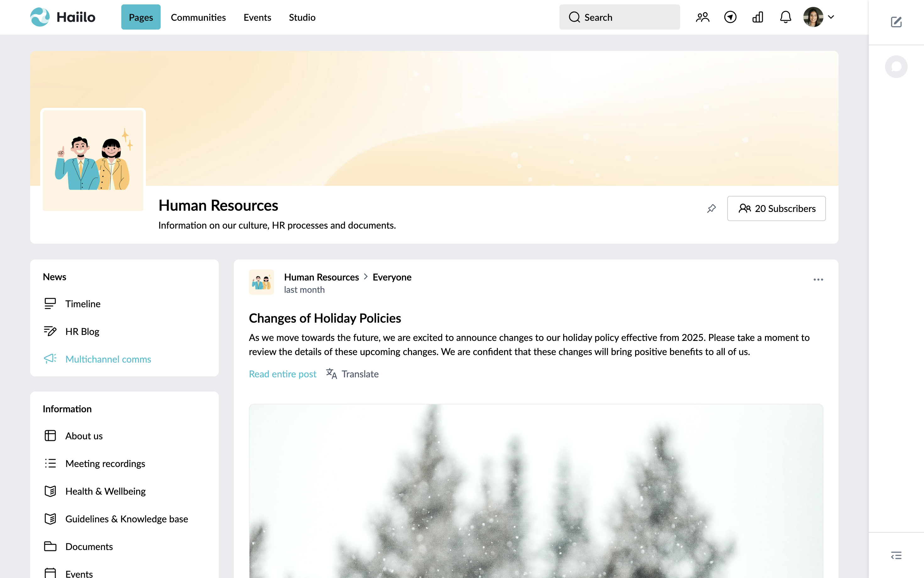
Task: Go to the Studio tab
Action: (x=302, y=17)
